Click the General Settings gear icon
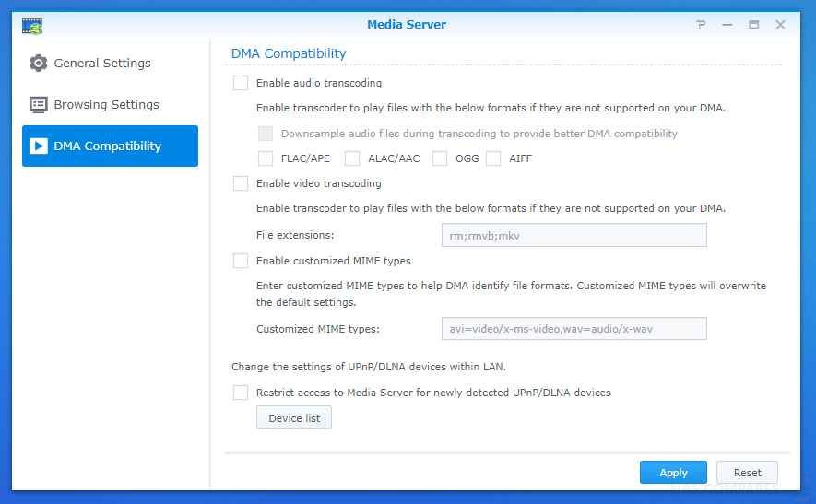Image resolution: width=816 pixels, height=504 pixels. point(38,63)
